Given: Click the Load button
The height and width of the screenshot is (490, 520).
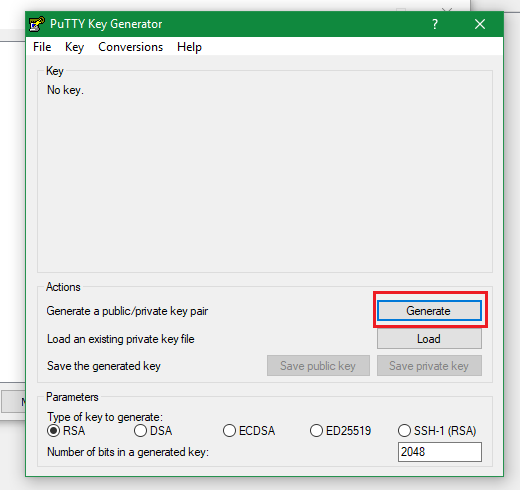Looking at the screenshot, I should [x=429, y=339].
